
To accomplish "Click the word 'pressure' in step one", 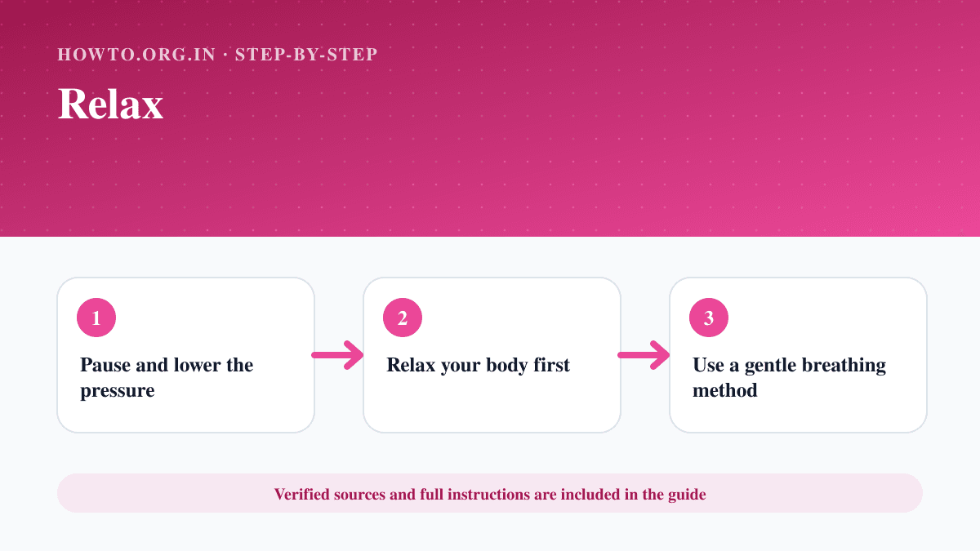I will (x=118, y=391).
